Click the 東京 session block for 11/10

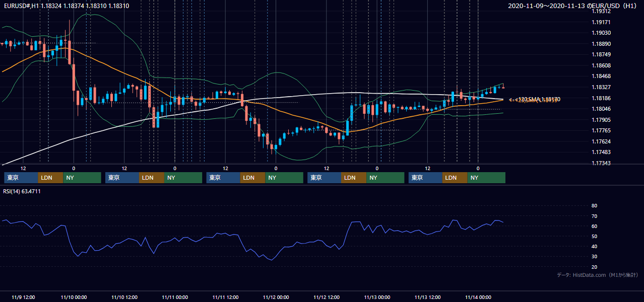coord(122,178)
